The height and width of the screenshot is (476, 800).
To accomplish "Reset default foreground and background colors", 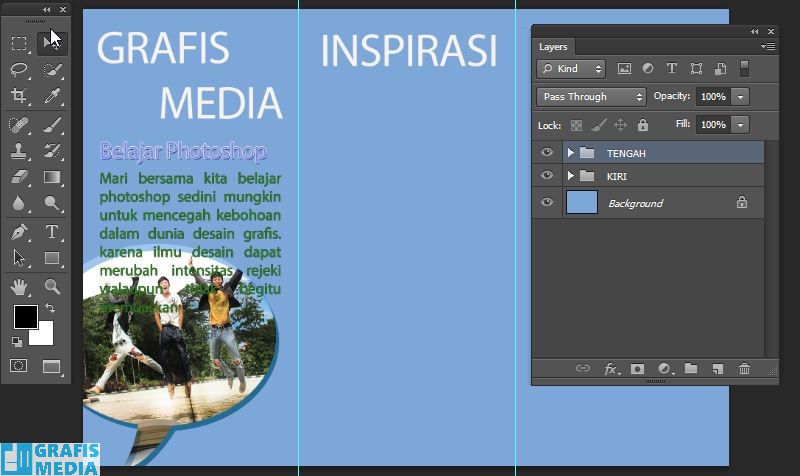I will (17, 342).
